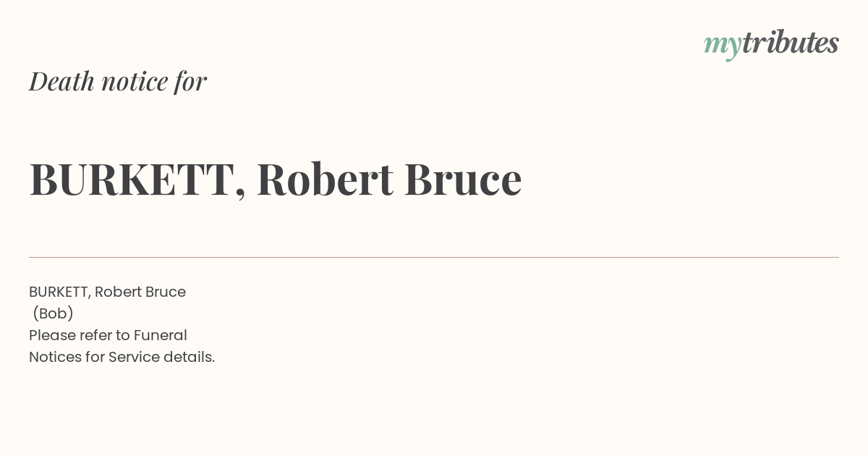Click the green "my" part of the logo

723,46
